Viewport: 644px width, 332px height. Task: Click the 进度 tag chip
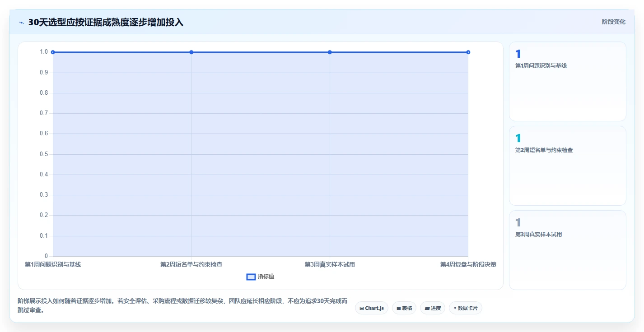[x=433, y=308]
